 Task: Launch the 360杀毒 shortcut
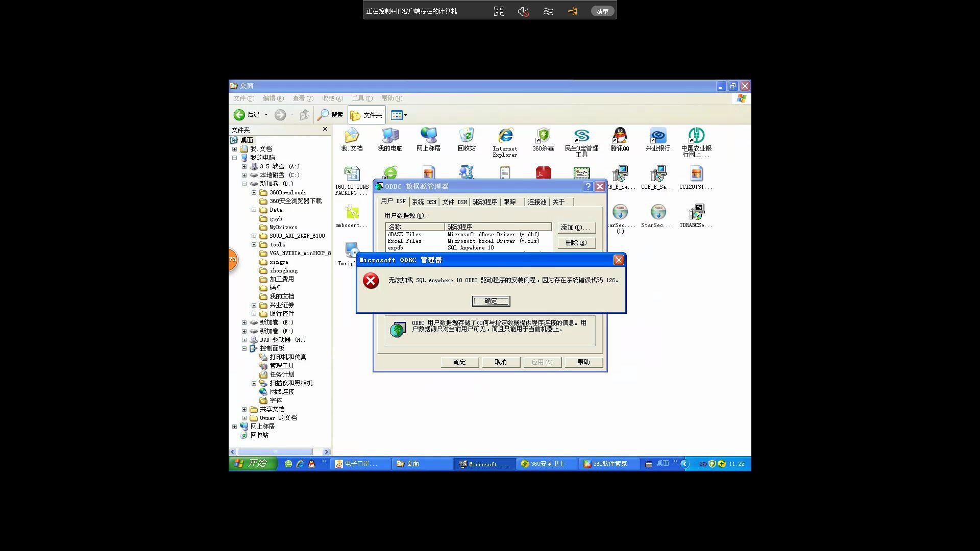click(x=543, y=139)
